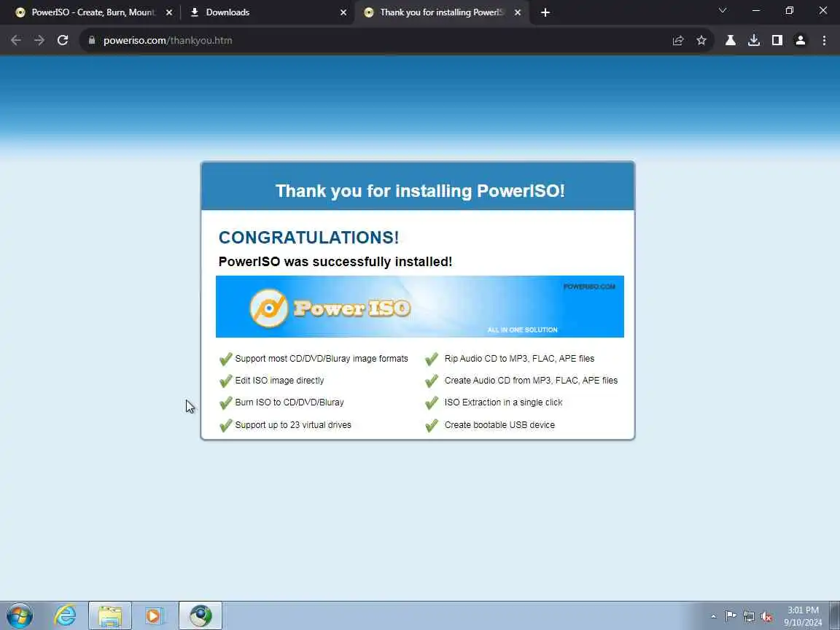Go forward to the next page
Viewport: 840px width, 630px height.
39,40
